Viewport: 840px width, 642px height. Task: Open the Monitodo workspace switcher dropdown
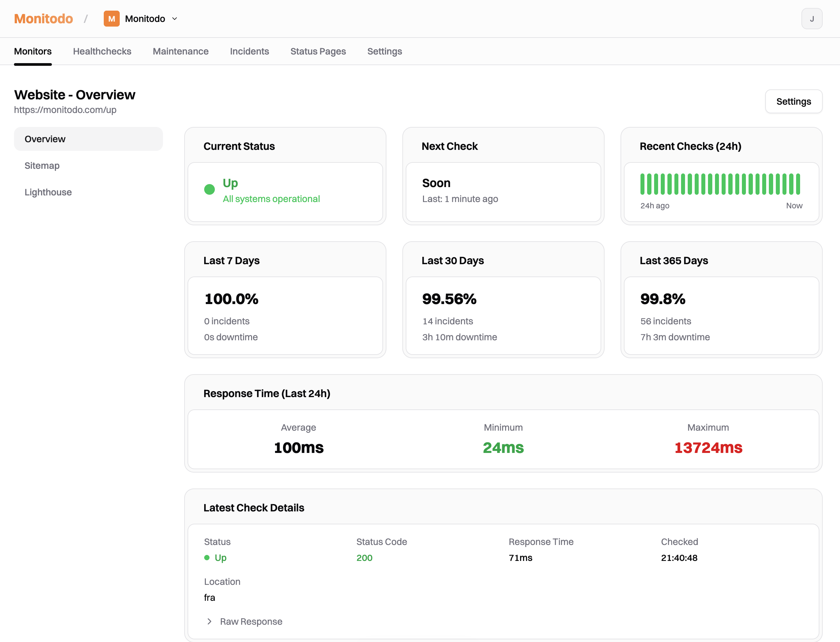click(x=174, y=18)
